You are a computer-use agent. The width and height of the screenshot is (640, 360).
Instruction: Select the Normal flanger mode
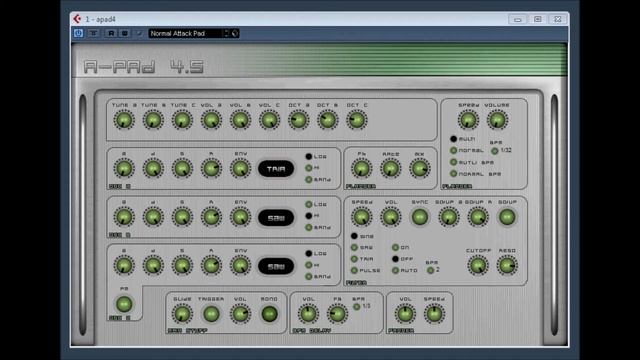[x=453, y=150]
